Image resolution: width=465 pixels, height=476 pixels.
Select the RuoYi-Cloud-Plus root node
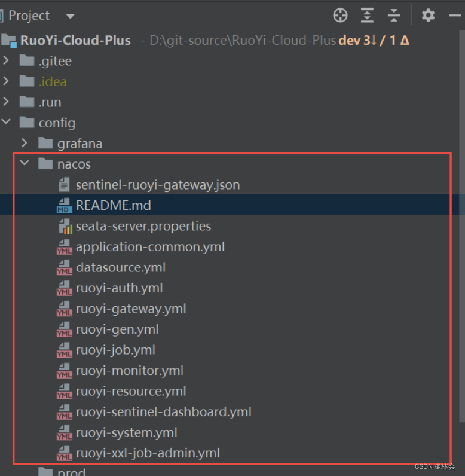coord(75,41)
